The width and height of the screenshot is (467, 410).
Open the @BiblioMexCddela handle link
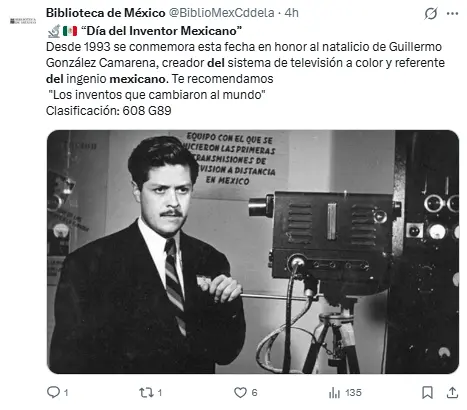click(221, 13)
